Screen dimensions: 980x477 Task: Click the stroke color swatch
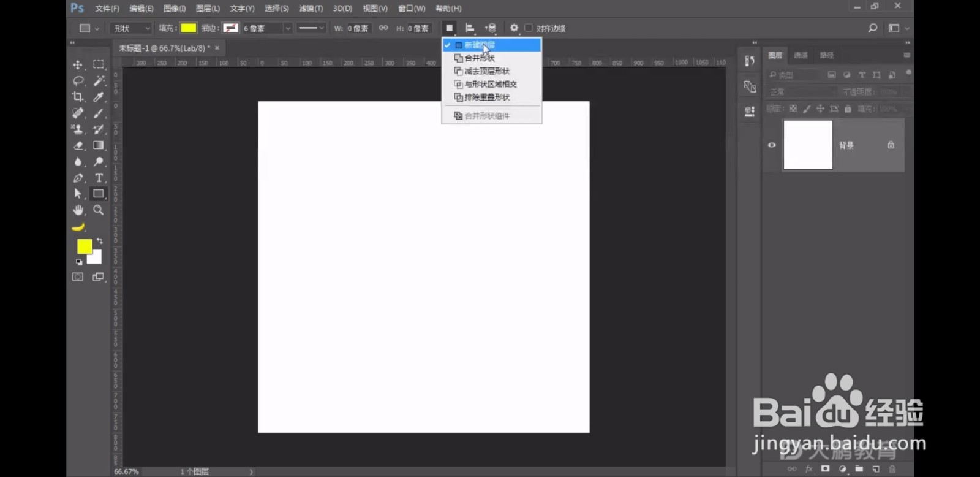pos(231,28)
